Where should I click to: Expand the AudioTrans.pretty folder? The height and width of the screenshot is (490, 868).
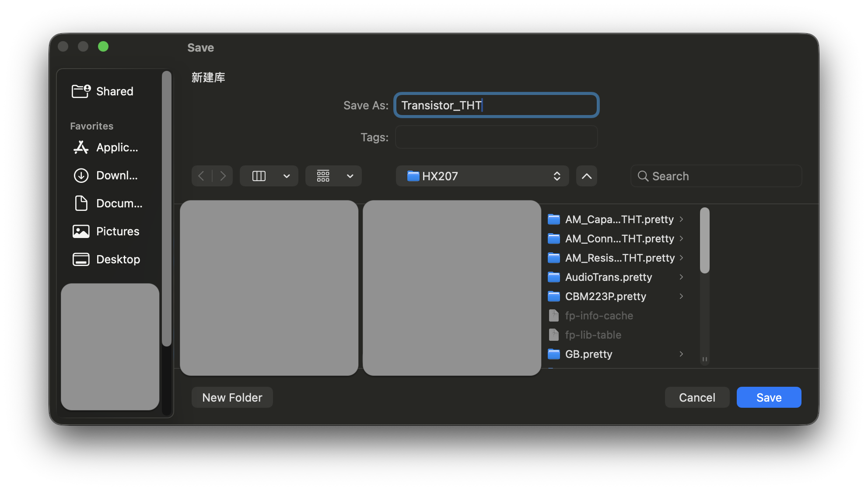pos(681,277)
